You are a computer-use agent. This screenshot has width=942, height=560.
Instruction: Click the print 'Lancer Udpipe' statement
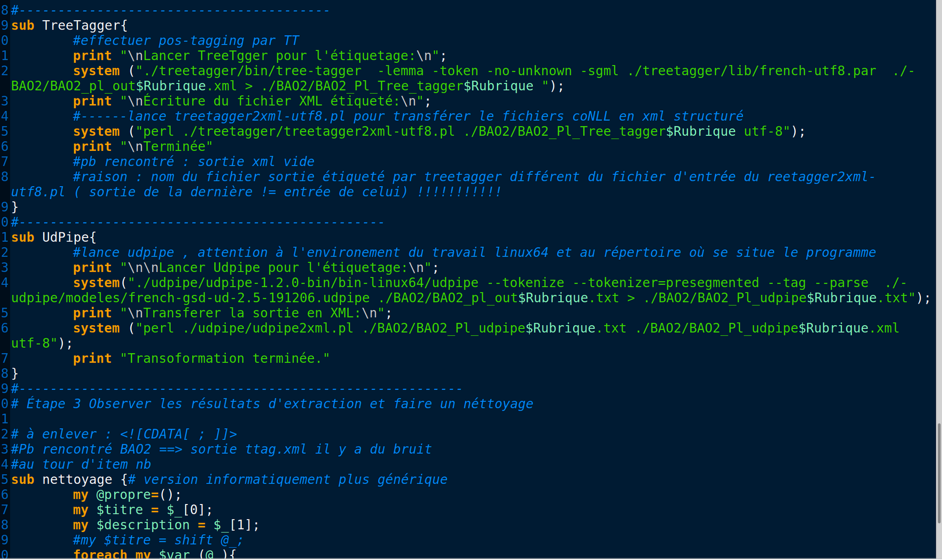click(256, 268)
